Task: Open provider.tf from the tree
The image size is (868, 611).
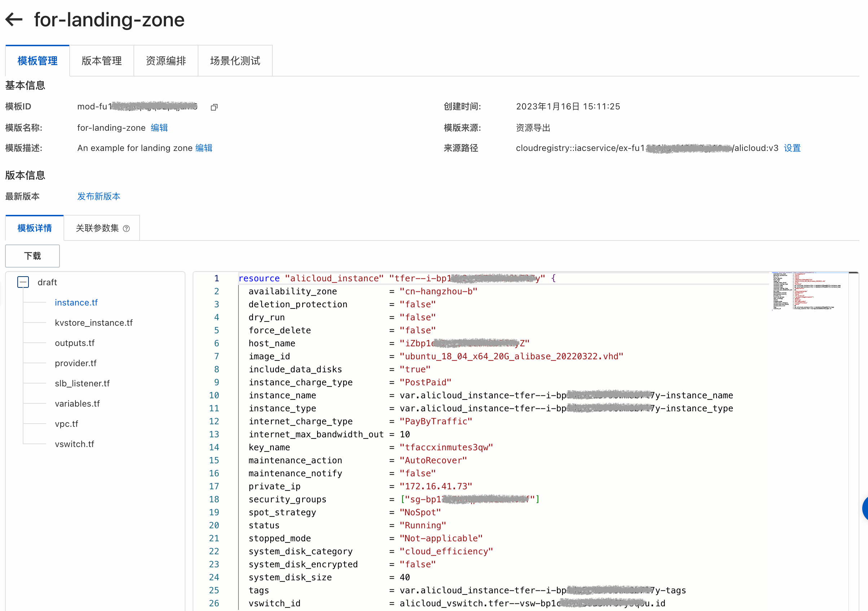Action: (76, 363)
